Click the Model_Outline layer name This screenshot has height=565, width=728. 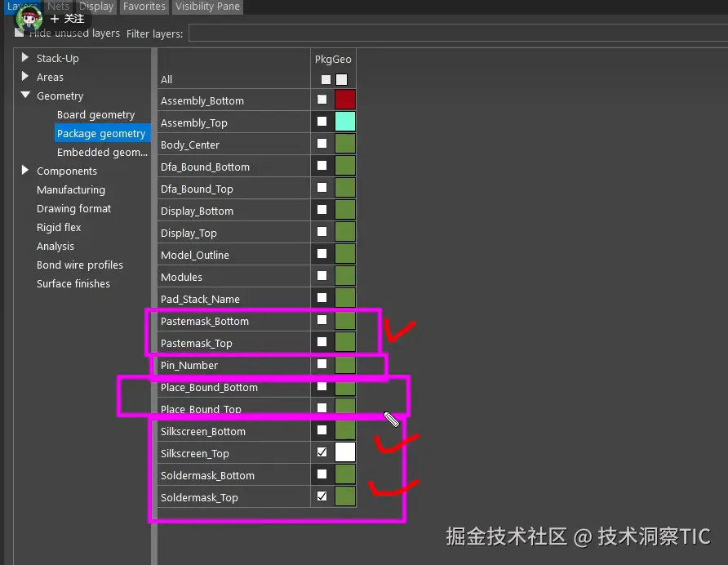(x=194, y=255)
